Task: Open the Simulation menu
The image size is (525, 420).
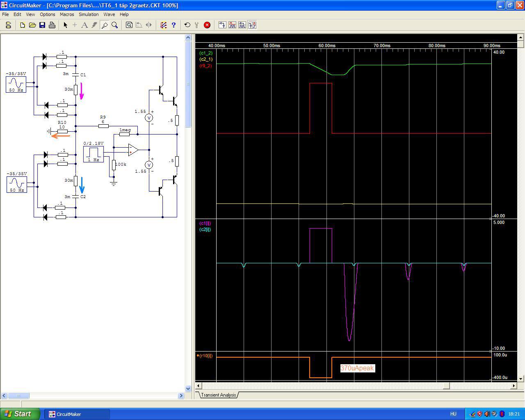Action: 89,14
